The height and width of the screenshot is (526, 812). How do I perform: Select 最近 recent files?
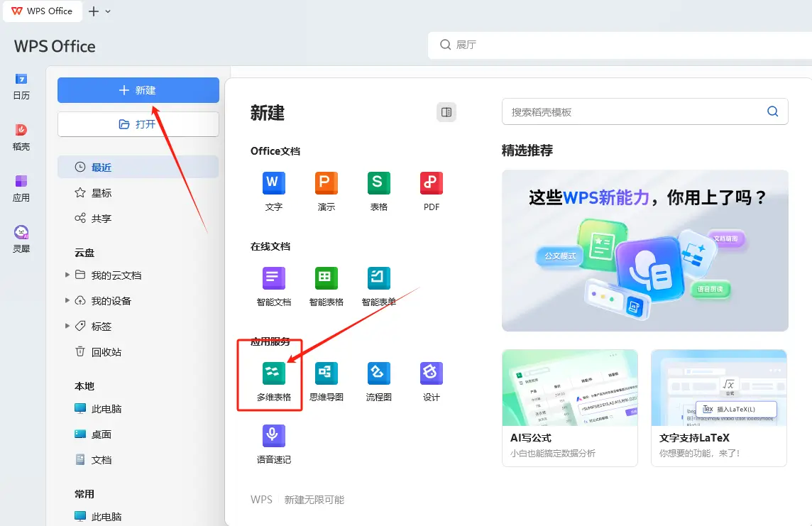pos(138,168)
